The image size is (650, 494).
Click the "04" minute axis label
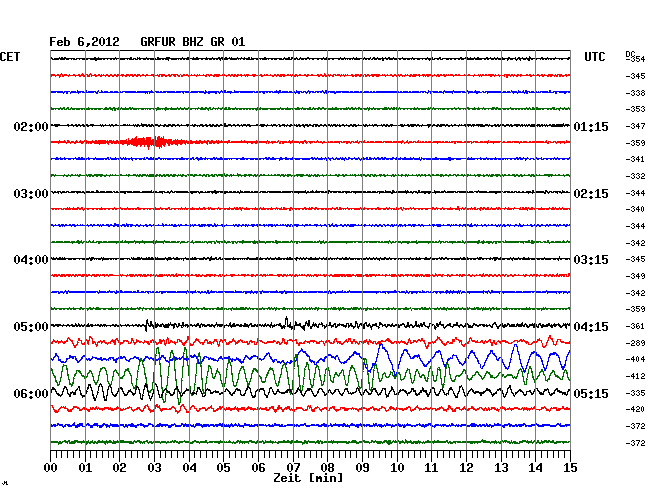coord(189,468)
